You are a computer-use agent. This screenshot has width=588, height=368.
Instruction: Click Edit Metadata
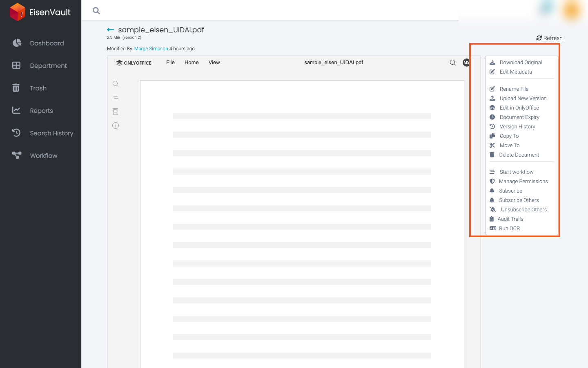click(511, 72)
